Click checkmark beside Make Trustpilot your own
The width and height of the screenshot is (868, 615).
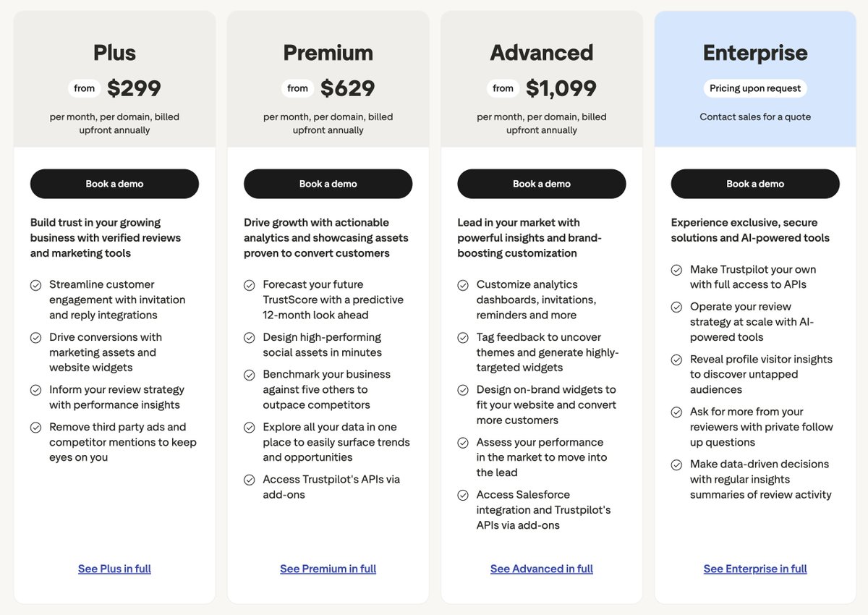point(677,270)
